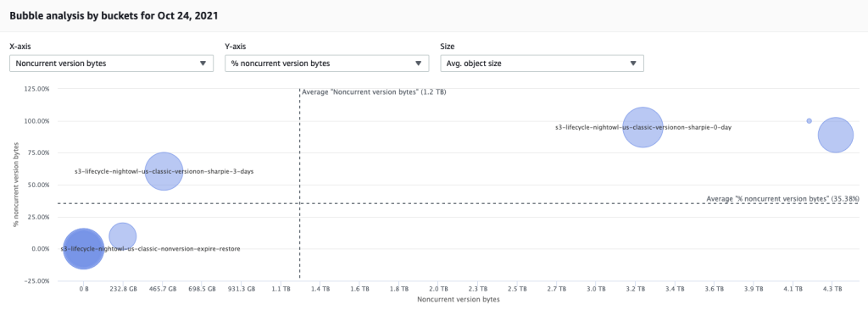This screenshot has height=321, width=868.
Task: Click the 2.5 TB X-axis tick label
Action: click(x=518, y=290)
